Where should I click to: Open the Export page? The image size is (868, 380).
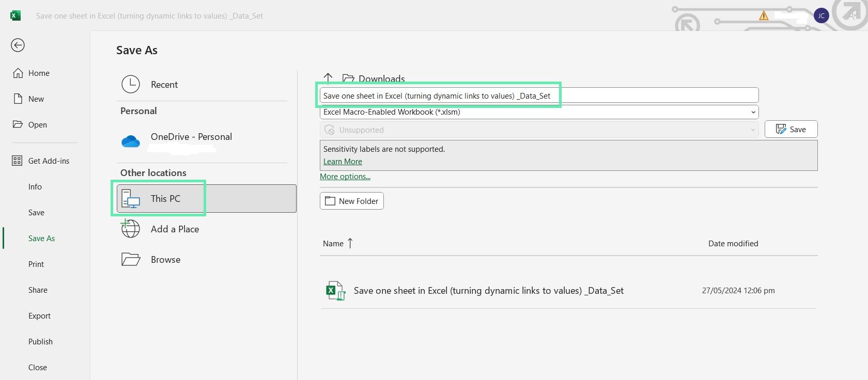pyautogui.click(x=39, y=316)
